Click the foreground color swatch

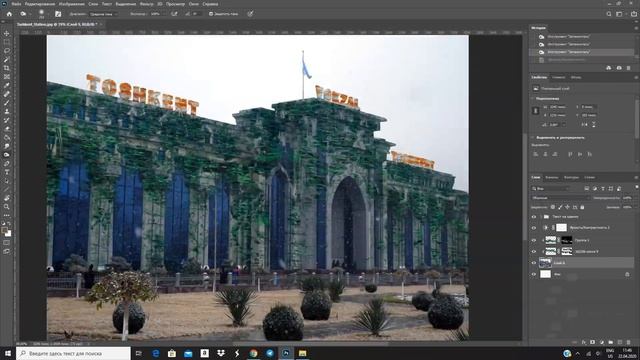tap(4, 231)
